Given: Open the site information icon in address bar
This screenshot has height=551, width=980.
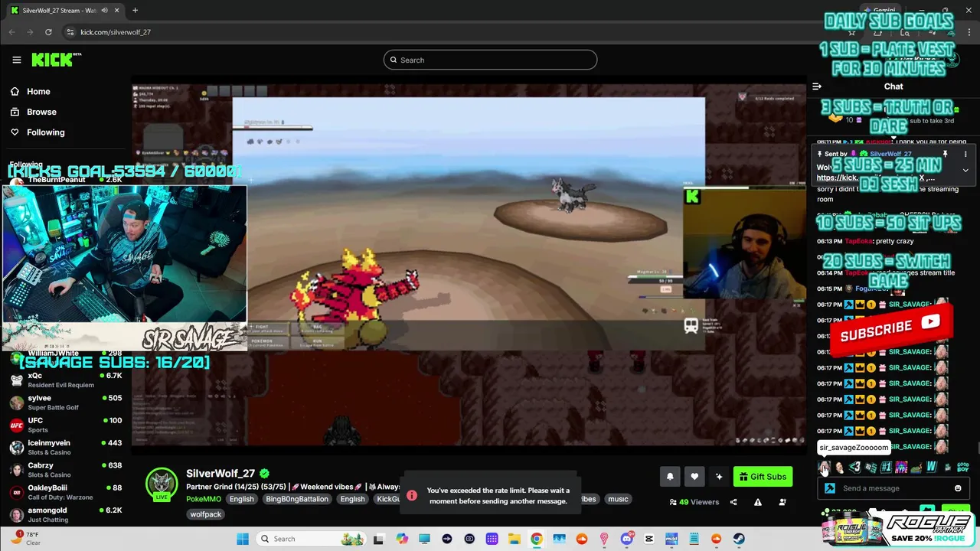Looking at the screenshot, I should (70, 32).
